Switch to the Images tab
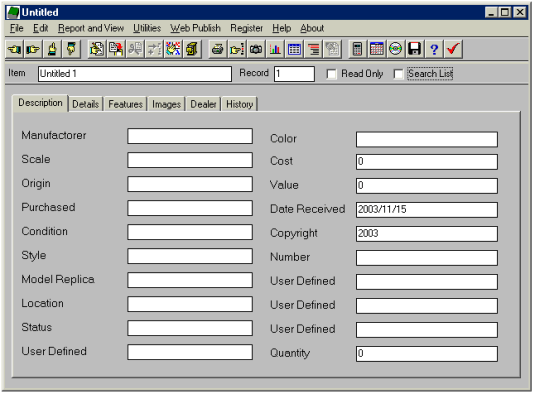Image resolution: width=535 pixels, height=394 pixels. [166, 104]
